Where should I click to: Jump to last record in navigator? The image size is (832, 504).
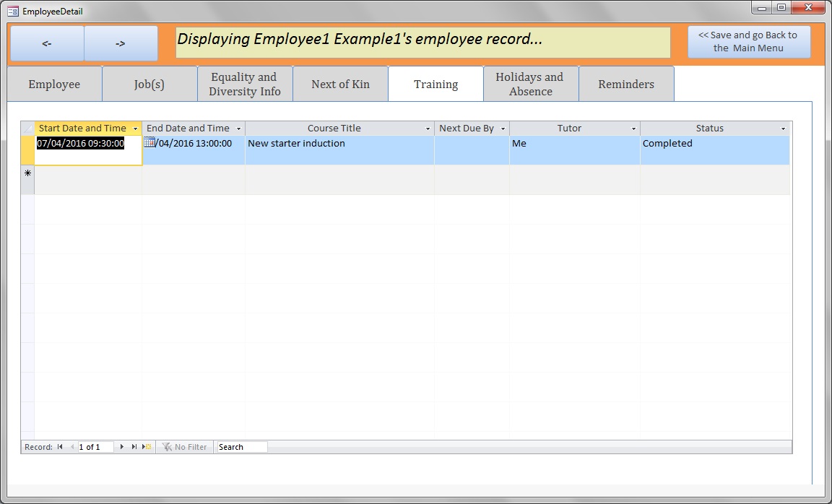pos(134,447)
